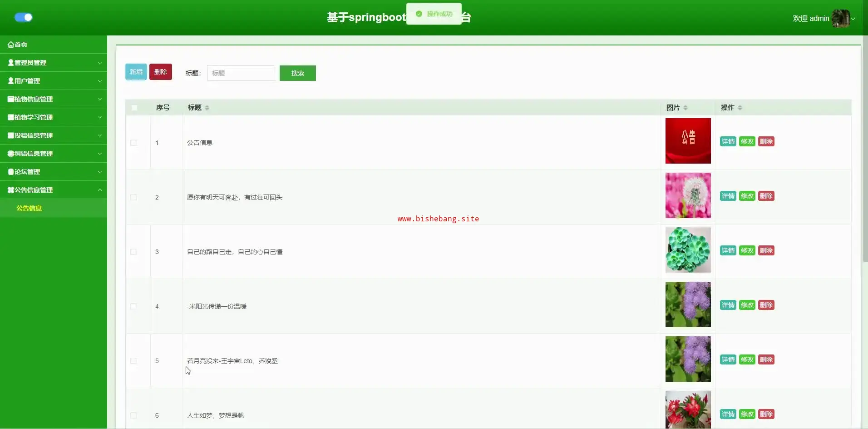
Task: Click the icon beside 投稿信息管理
Action: pos(10,135)
